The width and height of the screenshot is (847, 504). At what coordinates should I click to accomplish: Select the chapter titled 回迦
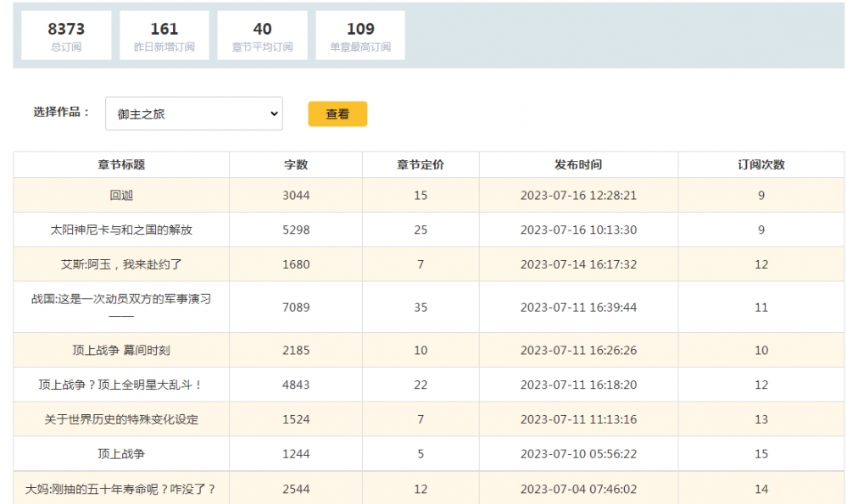(x=121, y=196)
